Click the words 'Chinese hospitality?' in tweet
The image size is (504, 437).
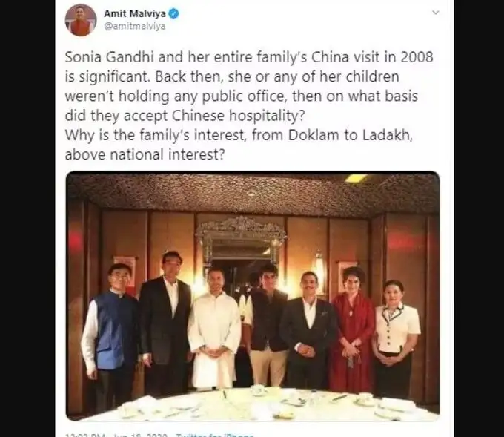click(x=238, y=116)
